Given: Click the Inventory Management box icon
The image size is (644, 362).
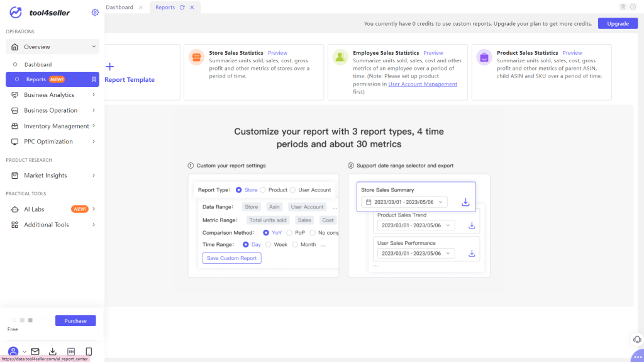Looking at the screenshot, I should click(15, 126).
